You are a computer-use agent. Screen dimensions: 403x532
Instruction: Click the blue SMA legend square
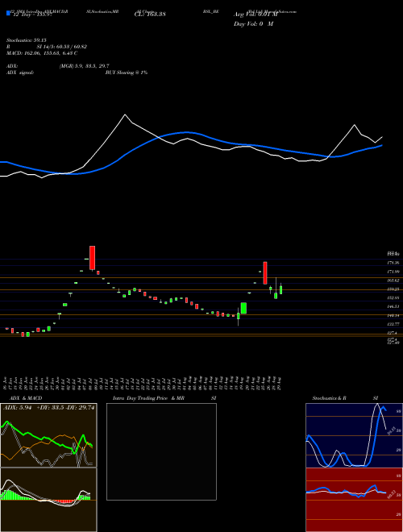tap(8, 14)
